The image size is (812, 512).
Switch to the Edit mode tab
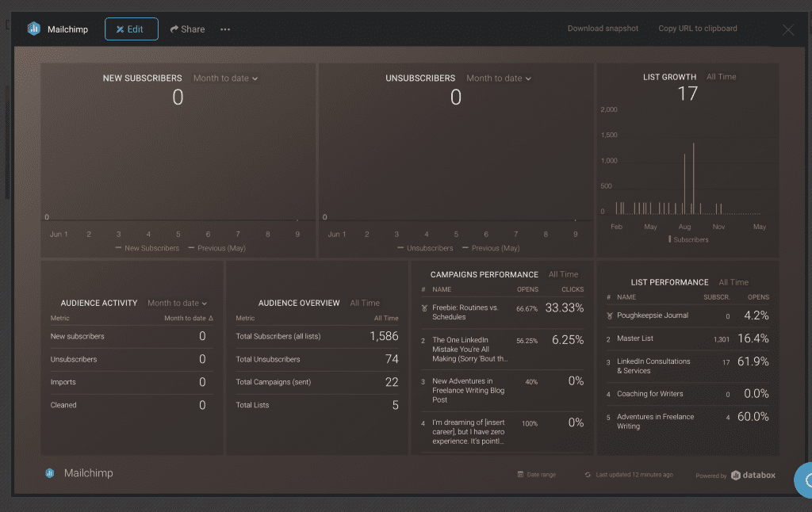[131, 29]
